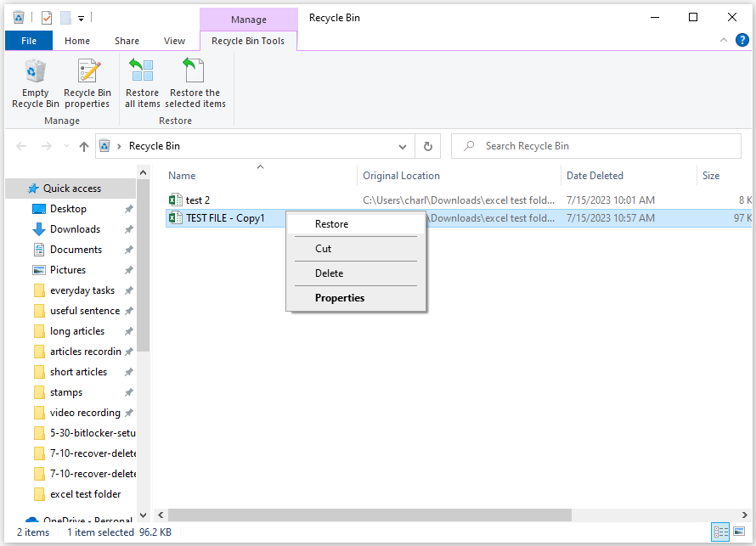Image resolution: width=756 pixels, height=546 pixels.
Task: Click the quick access toolbar Properties checkmark icon
Action: [x=47, y=18]
